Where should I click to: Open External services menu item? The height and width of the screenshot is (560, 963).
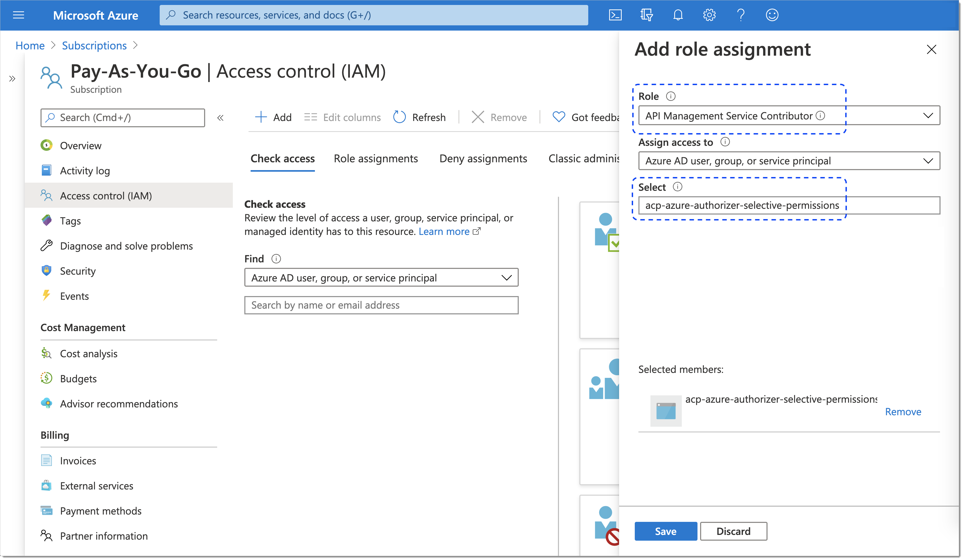(x=129, y=486)
